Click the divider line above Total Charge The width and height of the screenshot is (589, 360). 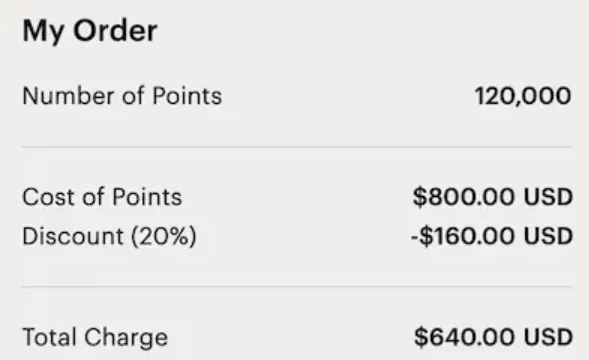297,287
